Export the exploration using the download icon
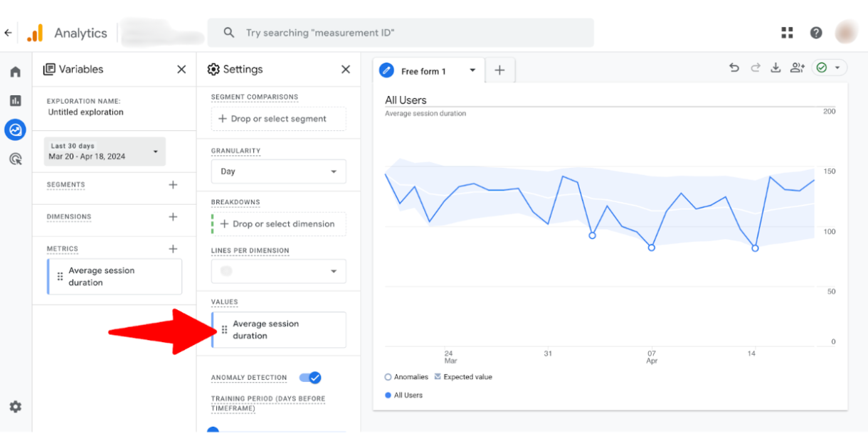The width and height of the screenshot is (868, 446). coord(776,67)
